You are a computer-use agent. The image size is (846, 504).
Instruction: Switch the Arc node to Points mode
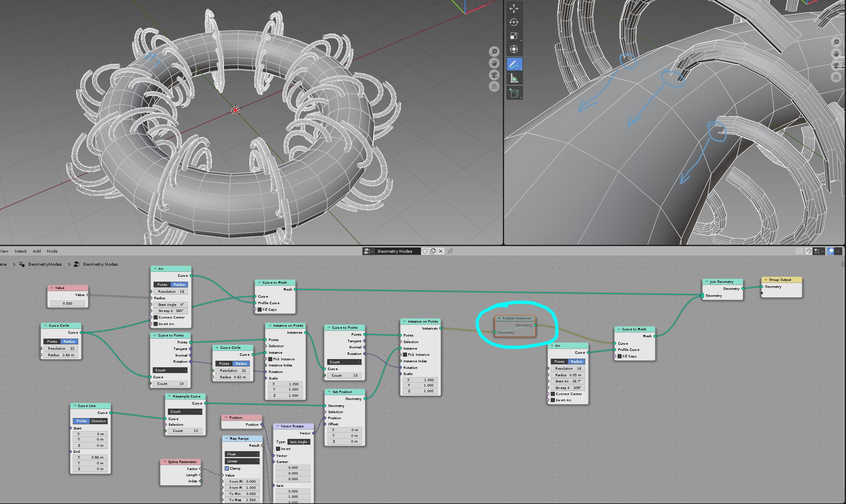[x=163, y=284]
